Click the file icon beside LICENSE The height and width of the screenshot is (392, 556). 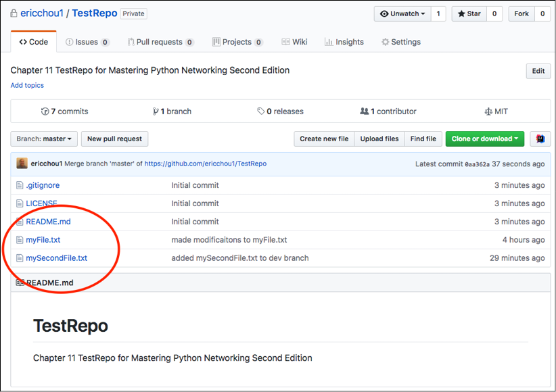[x=20, y=203]
